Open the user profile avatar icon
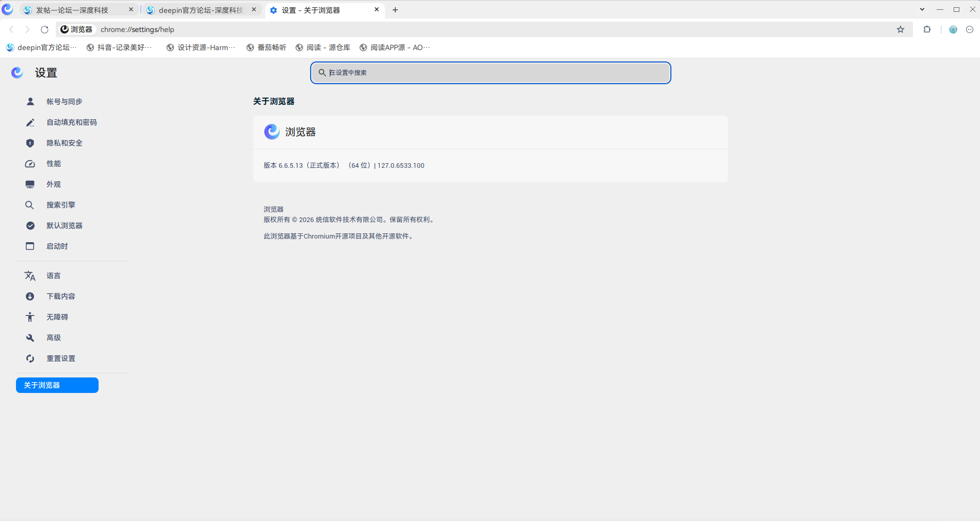Screen dimensions: 980x521 (953, 29)
